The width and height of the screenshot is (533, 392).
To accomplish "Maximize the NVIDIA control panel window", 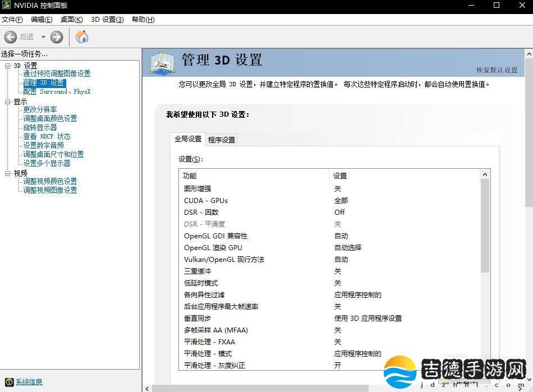I will pos(497,5).
